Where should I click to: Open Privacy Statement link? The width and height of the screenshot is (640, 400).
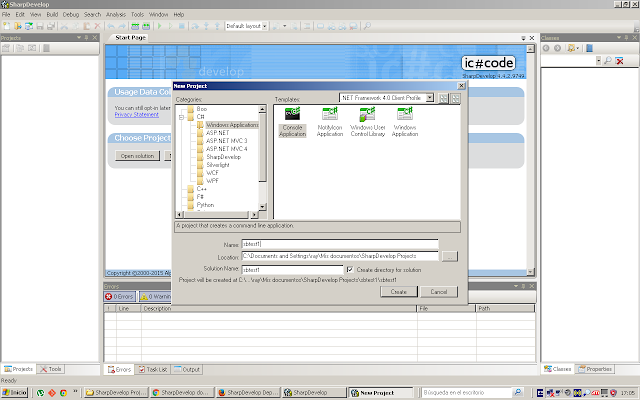coord(137,115)
